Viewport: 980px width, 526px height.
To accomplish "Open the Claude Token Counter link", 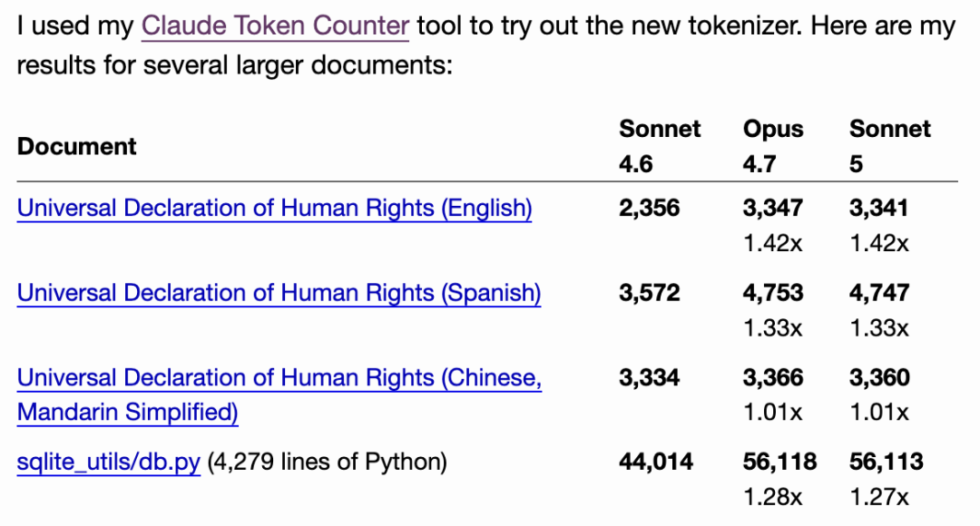I will point(275,26).
